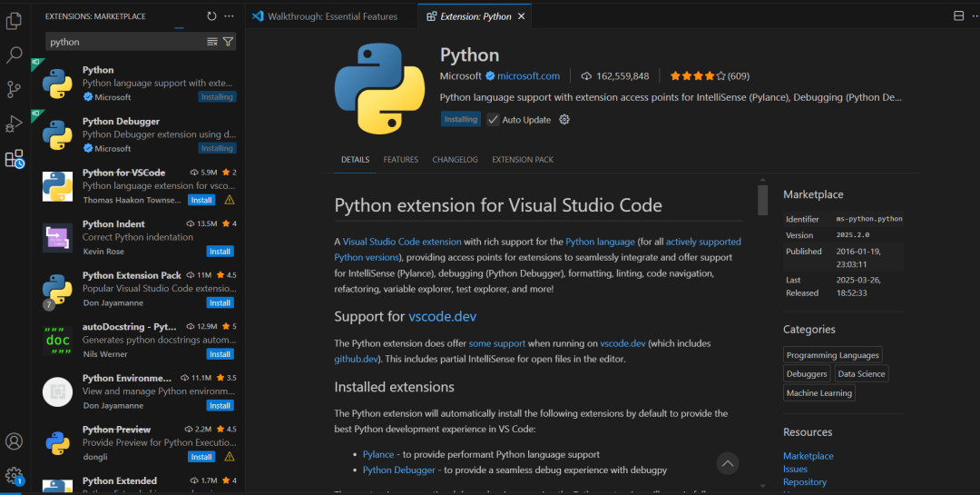Open the microsoft.com publisher link
Viewport: 980px width, 495px height.
tap(528, 76)
